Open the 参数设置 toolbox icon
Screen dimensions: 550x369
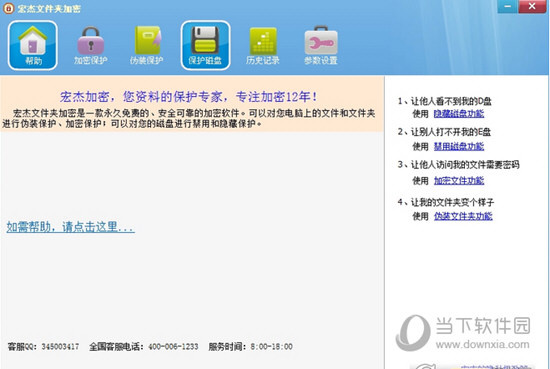tap(321, 45)
